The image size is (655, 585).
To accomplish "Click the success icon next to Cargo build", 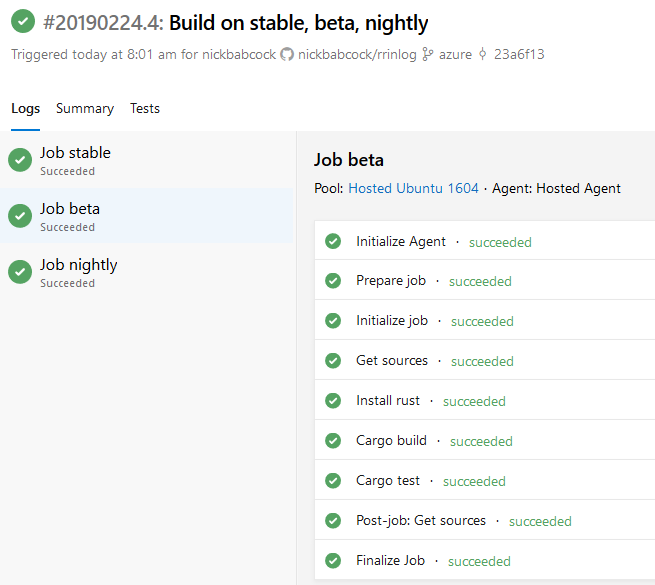I will pyautogui.click(x=333, y=441).
